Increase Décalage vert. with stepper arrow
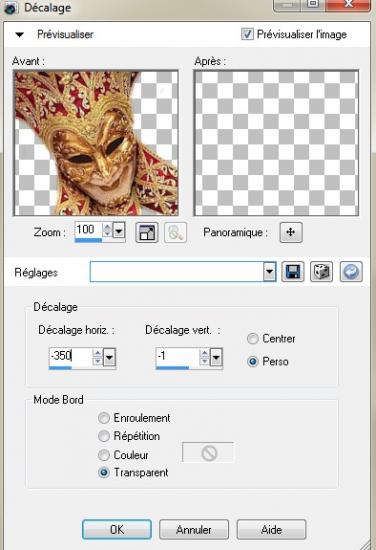 coord(204,353)
